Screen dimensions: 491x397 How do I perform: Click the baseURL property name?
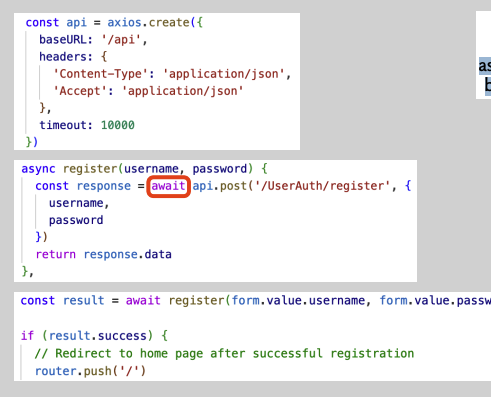(x=63, y=40)
